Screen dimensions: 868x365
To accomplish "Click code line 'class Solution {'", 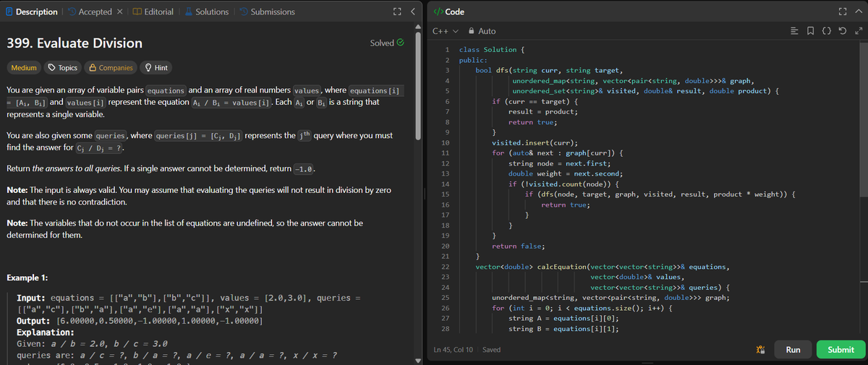I will [x=490, y=50].
